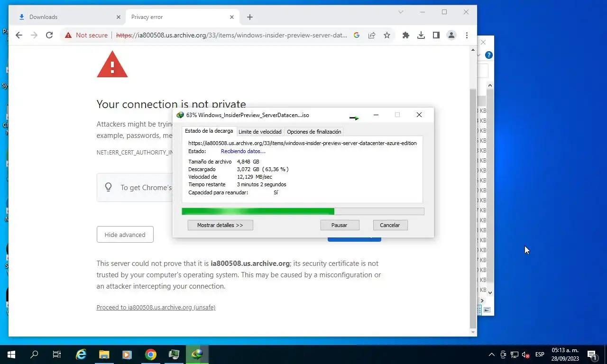Open notification center icon
The height and width of the screenshot is (364, 607).
pos(592,355)
